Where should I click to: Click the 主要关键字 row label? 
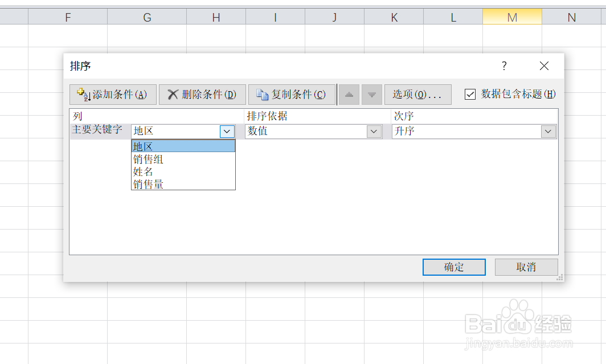pyautogui.click(x=97, y=129)
